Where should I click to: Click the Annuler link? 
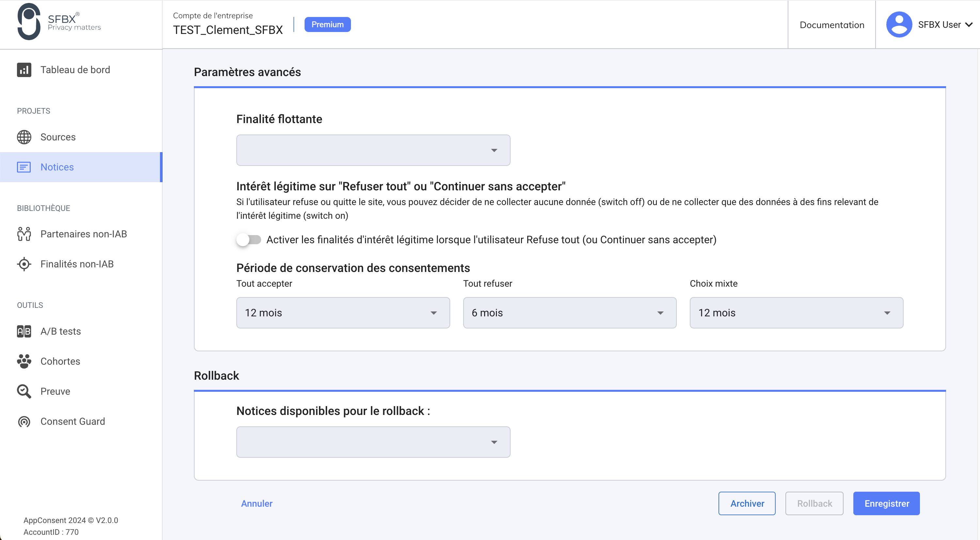[x=257, y=503]
